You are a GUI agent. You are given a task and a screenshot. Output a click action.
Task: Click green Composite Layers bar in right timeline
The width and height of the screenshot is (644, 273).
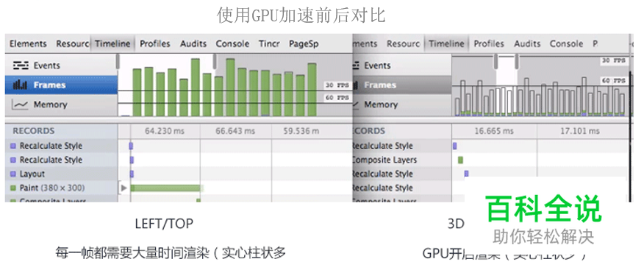click(x=460, y=160)
